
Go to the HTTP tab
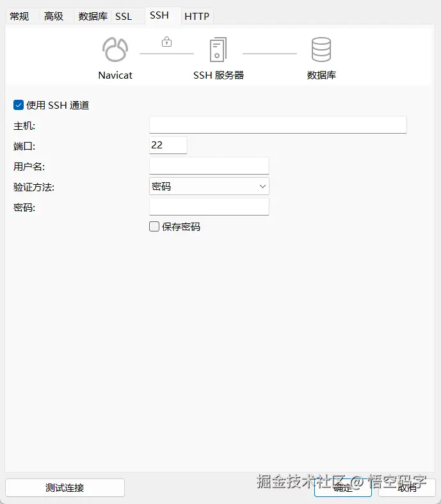point(197,16)
